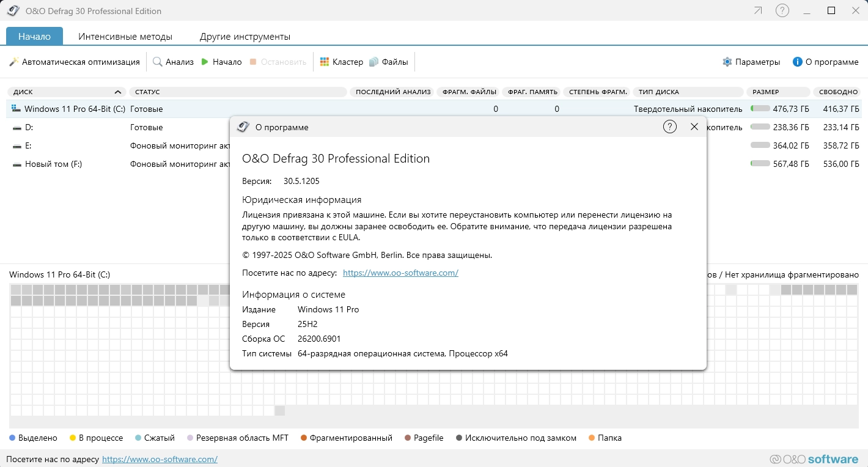The image size is (868, 467).
Task: Click the Analysis magnifier icon
Action: pos(158,62)
